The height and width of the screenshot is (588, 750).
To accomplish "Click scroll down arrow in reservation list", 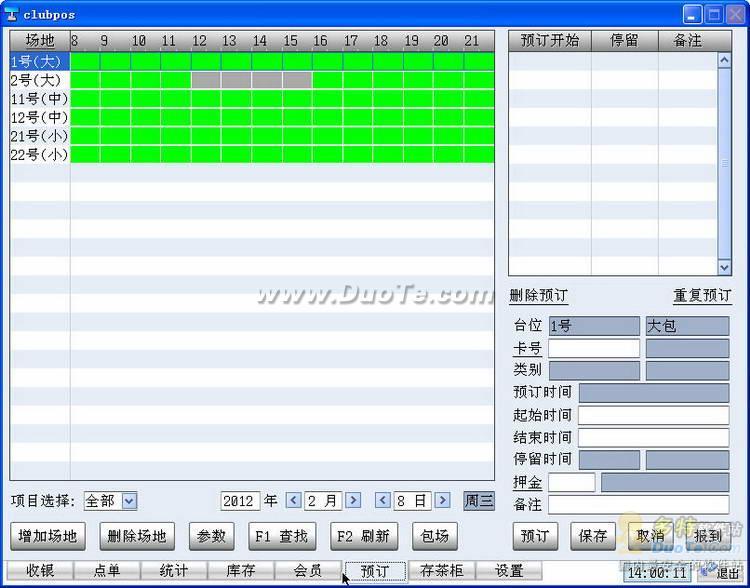I will tap(725, 267).
